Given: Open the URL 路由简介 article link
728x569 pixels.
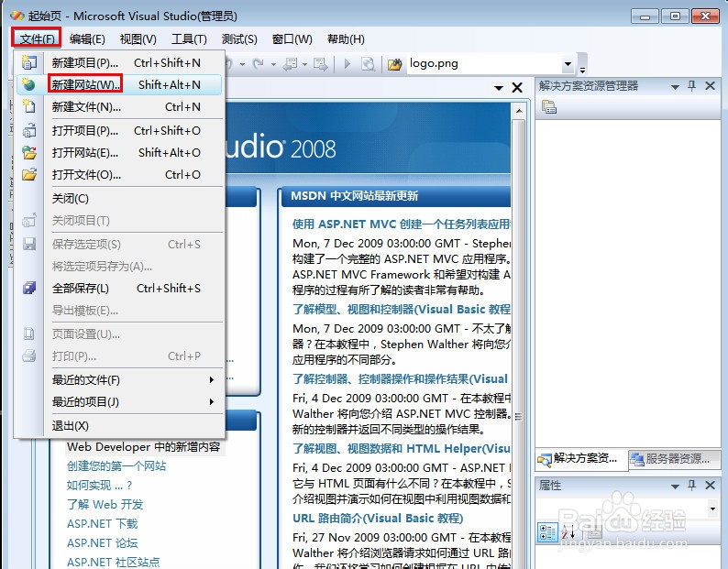Looking at the screenshot, I should point(378,518).
